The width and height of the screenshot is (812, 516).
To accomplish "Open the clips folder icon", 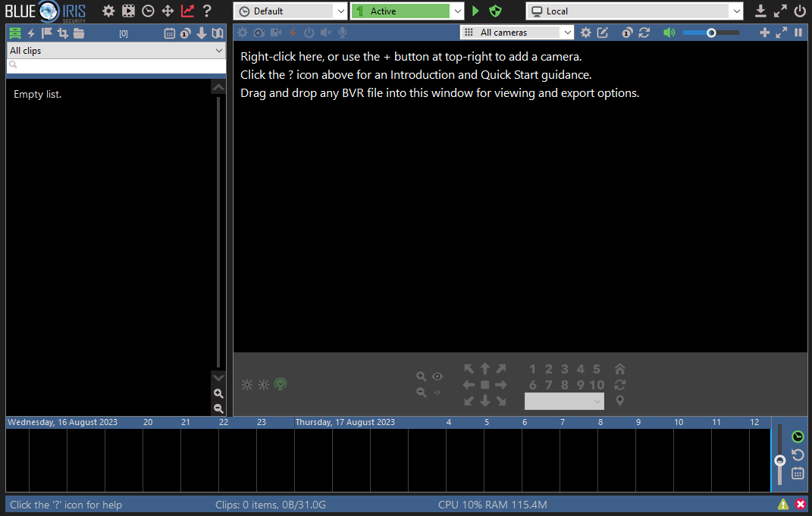I will [x=79, y=33].
